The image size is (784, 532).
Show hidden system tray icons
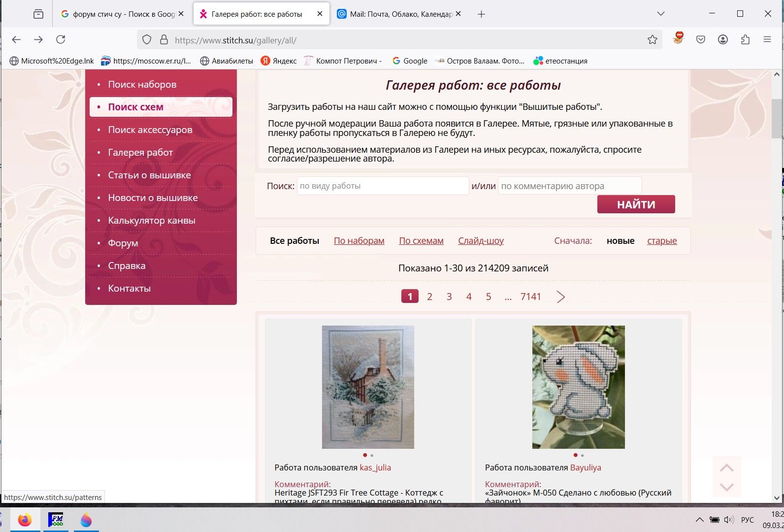(699, 520)
